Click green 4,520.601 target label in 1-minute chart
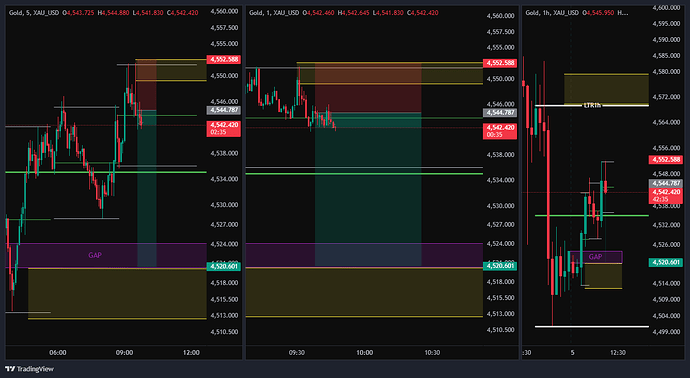Screen dimensions: 690x378 500,266
